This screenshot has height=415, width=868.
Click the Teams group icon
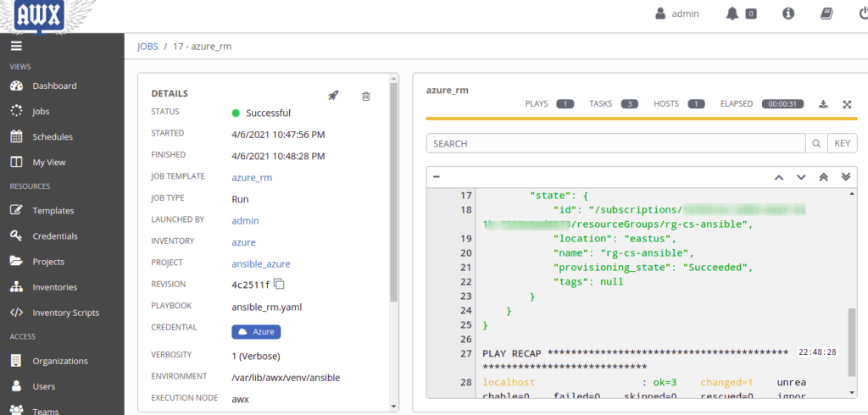17,411
